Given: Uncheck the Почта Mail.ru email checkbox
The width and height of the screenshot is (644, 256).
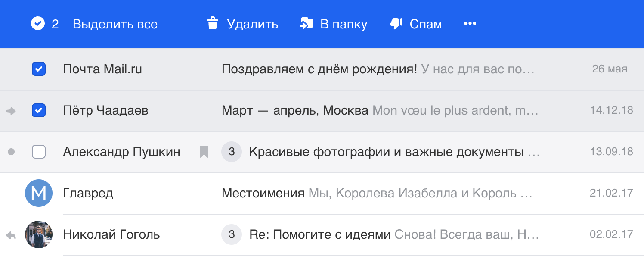Looking at the screenshot, I should pyautogui.click(x=39, y=69).
